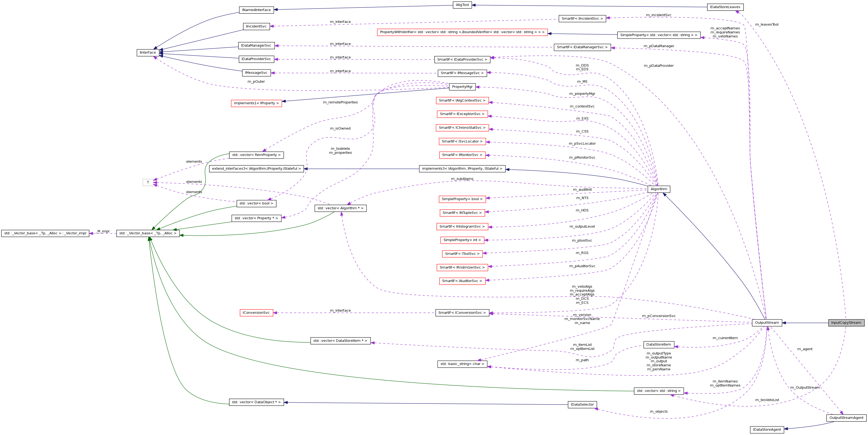Screen dimensions: 868x435
Task: Select the INamedInterface node
Action: click(257, 10)
